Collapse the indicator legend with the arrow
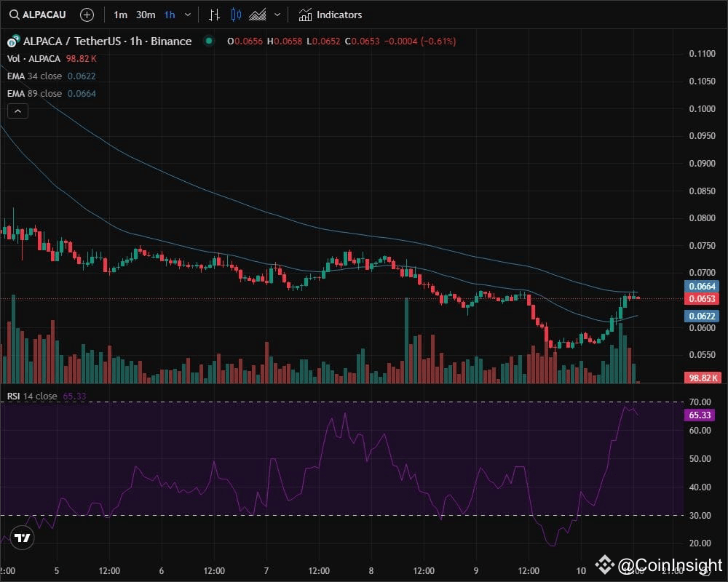The height and width of the screenshot is (582, 728). point(17,111)
